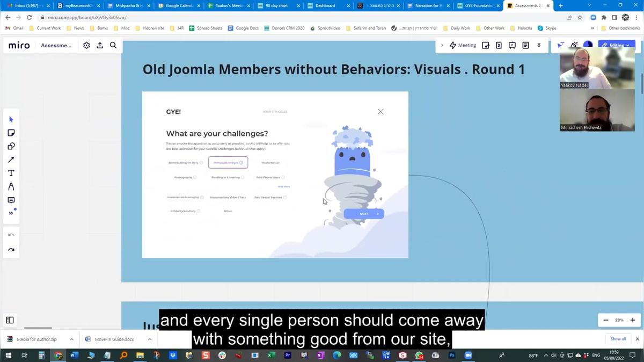Click the 28% zoom level

(619, 320)
